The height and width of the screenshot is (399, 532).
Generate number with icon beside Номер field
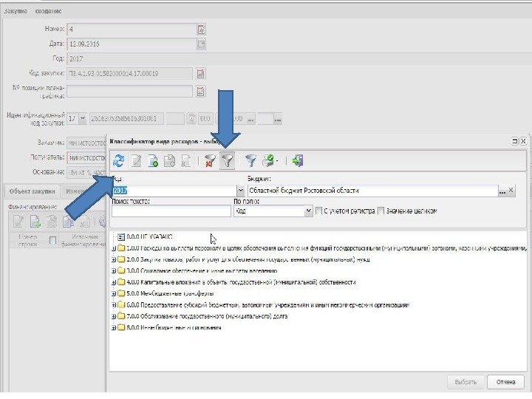[201, 30]
